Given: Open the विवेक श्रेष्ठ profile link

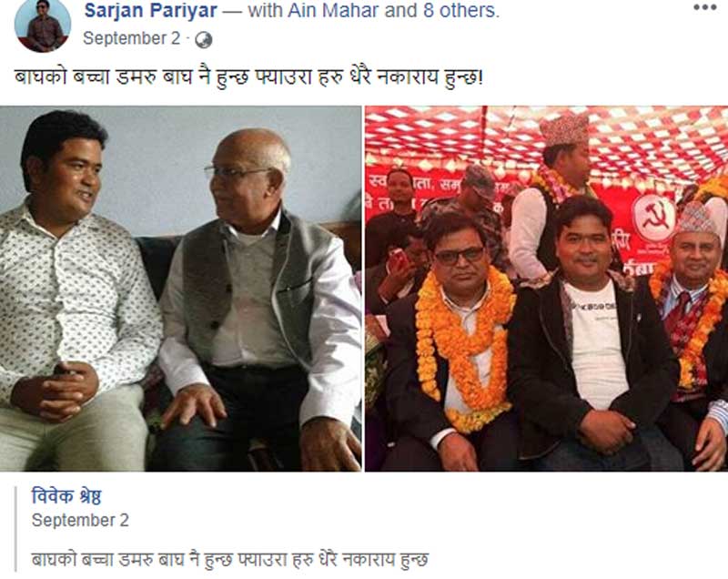Looking at the screenshot, I should click(x=66, y=496).
